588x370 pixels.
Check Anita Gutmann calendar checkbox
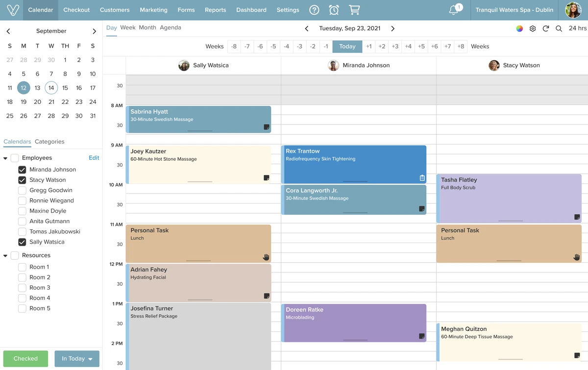[22, 221]
